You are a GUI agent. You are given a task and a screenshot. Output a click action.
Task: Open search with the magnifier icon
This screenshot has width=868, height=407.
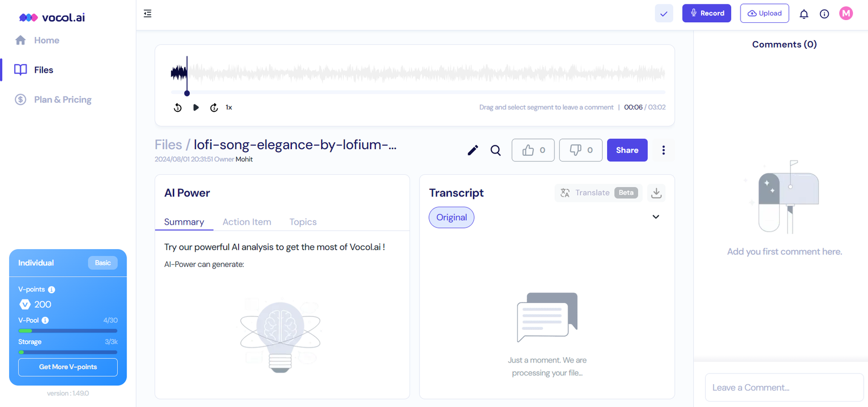pos(495,150)
